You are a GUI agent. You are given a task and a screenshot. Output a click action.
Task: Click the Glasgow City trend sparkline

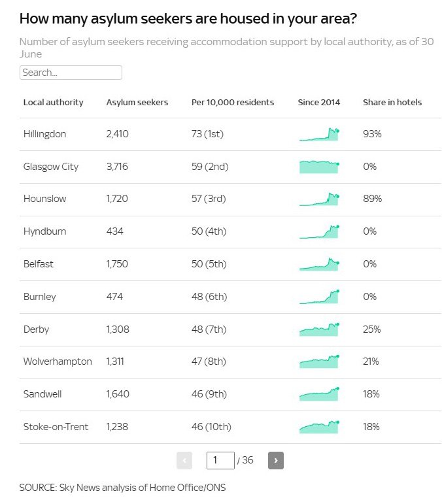319,167
